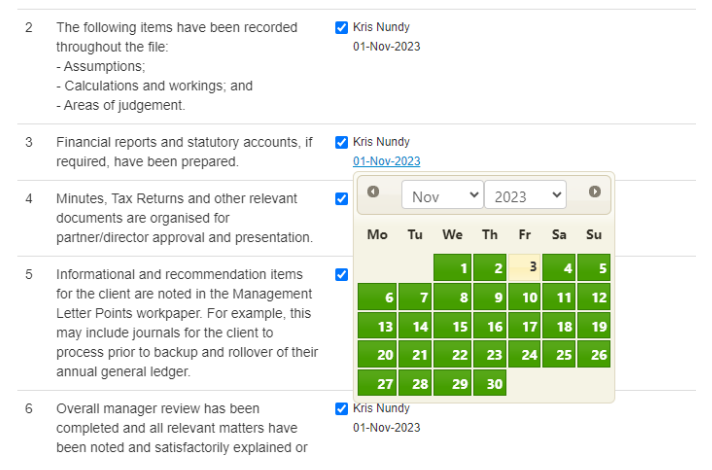Toggle the item 6 manager review checkbox
The image size is (712, 470).
(x=342, y=408)
